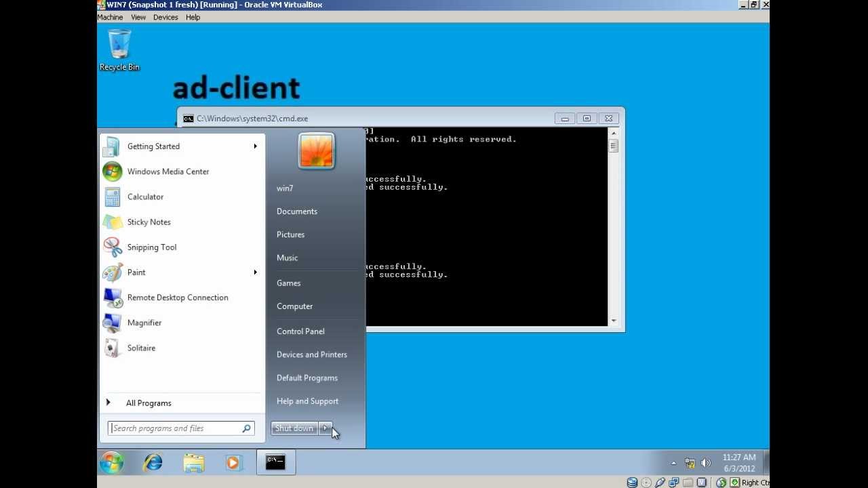Open the Machine menu

click(x=110, y=17)
